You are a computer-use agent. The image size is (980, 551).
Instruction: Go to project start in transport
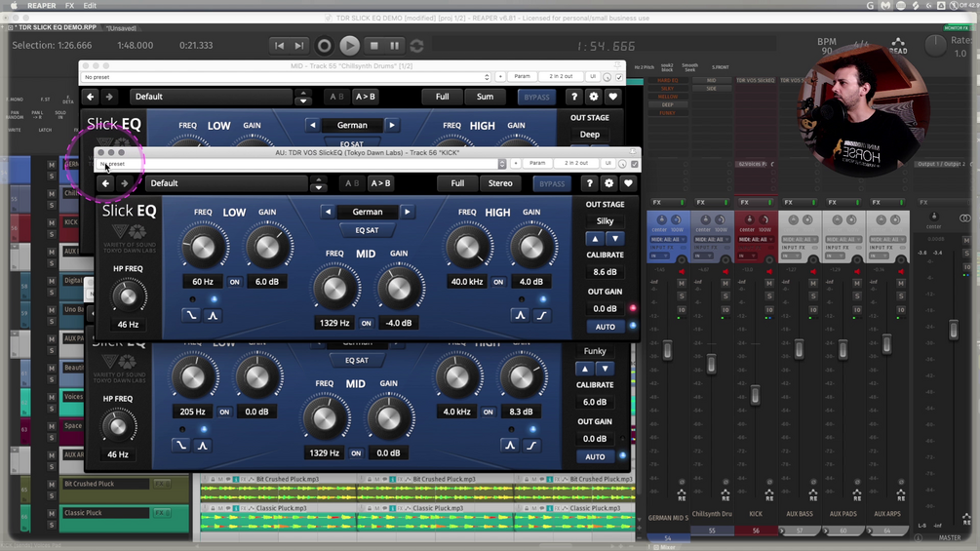(x=280, y=46)
